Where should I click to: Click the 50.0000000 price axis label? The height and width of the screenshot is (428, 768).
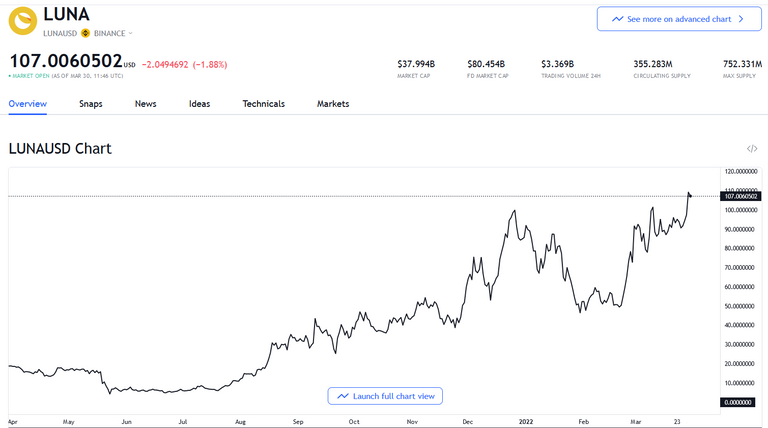point(739,306)
